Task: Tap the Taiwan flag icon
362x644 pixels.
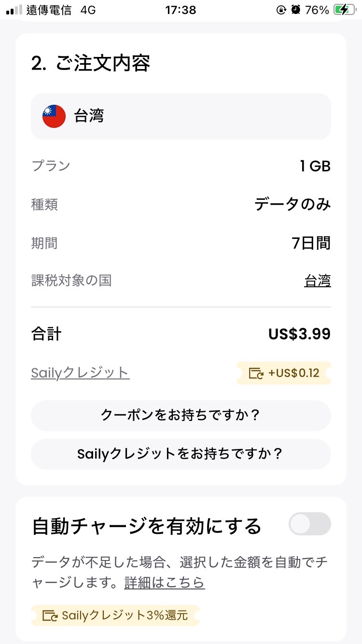Action: (x=54, y=116)
